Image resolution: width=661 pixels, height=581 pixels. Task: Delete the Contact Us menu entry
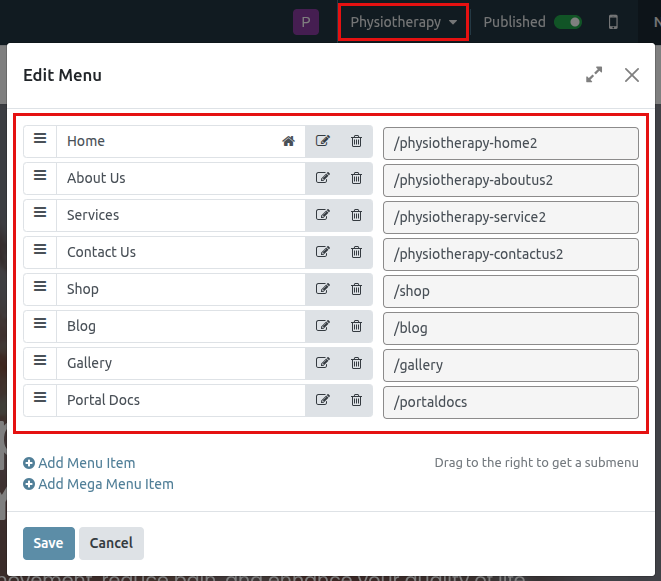coord(356,252)
